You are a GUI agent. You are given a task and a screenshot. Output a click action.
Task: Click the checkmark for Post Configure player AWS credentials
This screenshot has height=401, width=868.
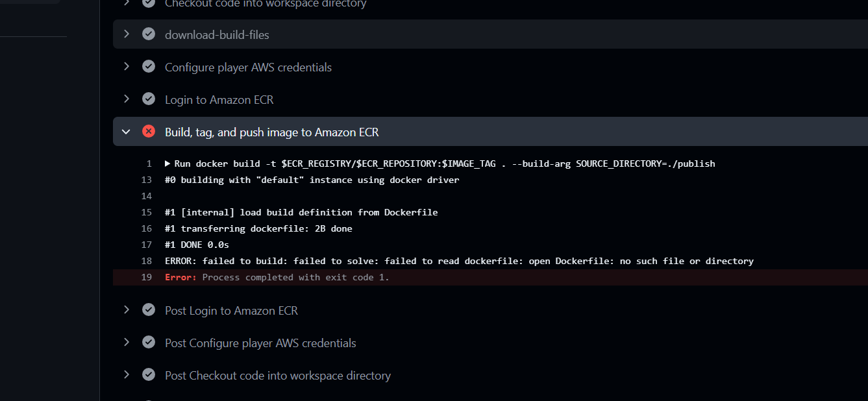tap(149, 343)
